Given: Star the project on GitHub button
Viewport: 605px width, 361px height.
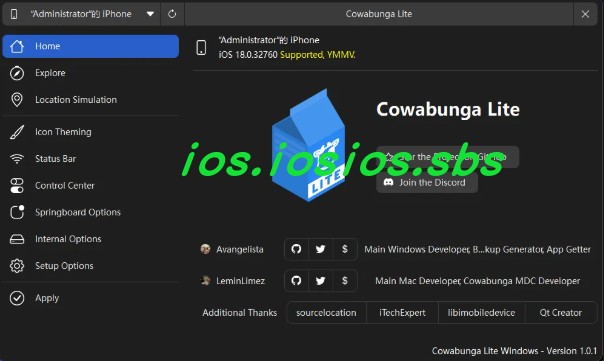Looking at the screenshot, I should click(x=448, y=157).
